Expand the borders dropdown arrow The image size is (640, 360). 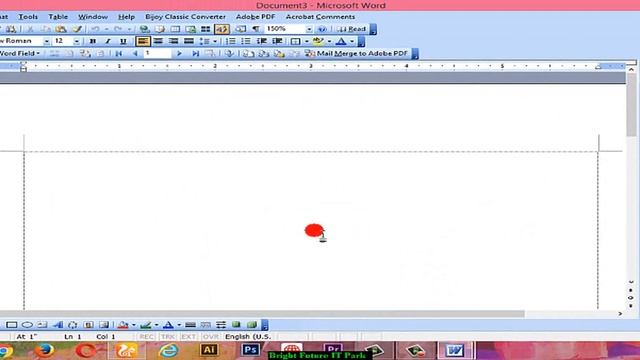click(306, 42)
